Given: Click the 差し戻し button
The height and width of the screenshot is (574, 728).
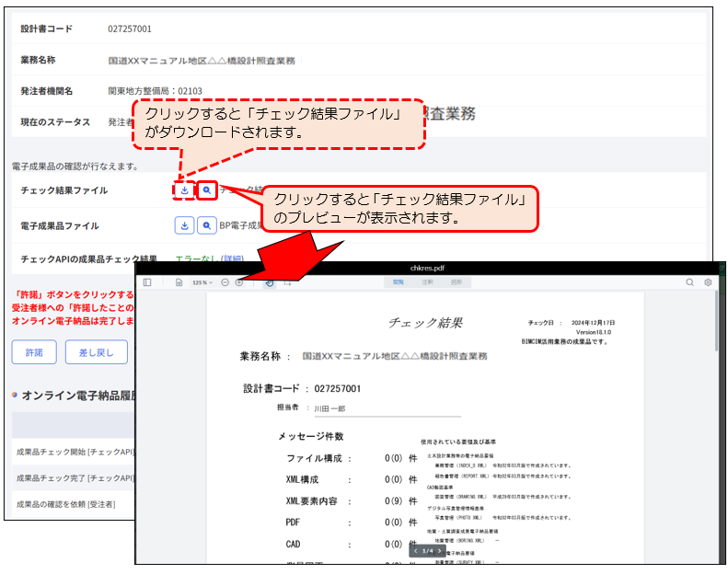Looking at the screenshot, I should coord(96,352).
